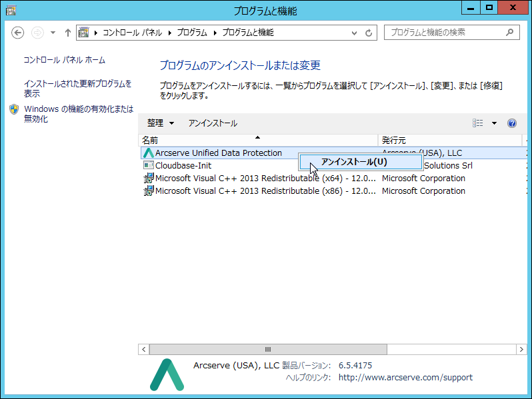
Task: Open the recent locations dropdown arrow
Action: tap(53, 33)
